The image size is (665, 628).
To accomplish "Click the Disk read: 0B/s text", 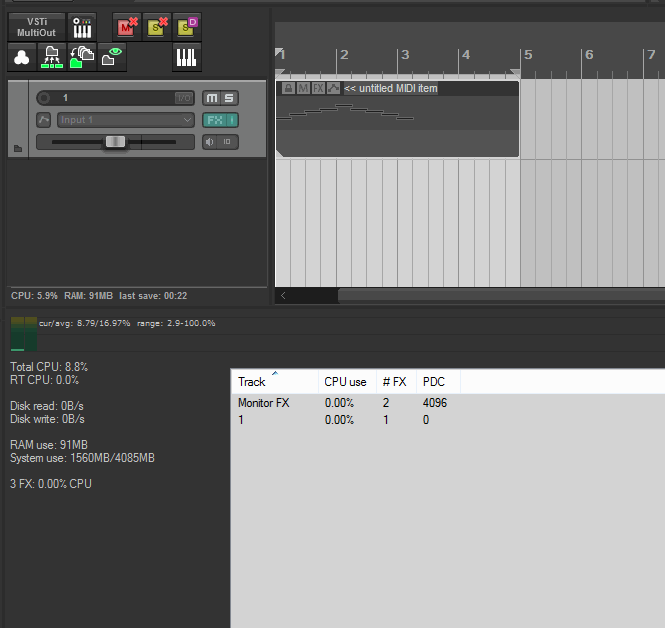I will [47, 406].
